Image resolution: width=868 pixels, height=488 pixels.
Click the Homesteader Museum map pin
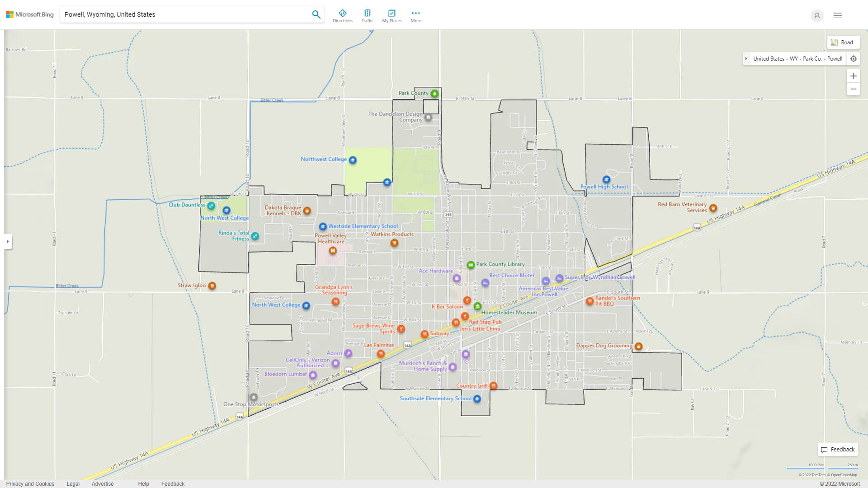[x=478, y=306]
